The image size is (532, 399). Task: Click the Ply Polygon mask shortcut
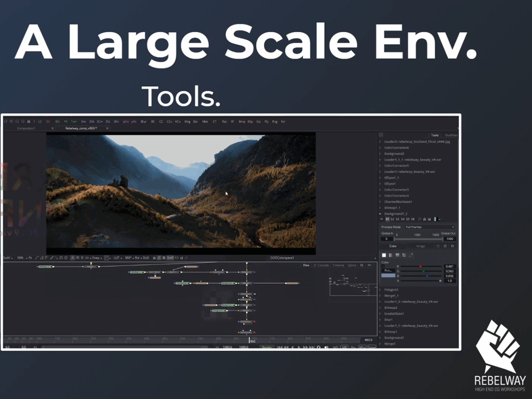pyautogui.click(x=267, y=122)
